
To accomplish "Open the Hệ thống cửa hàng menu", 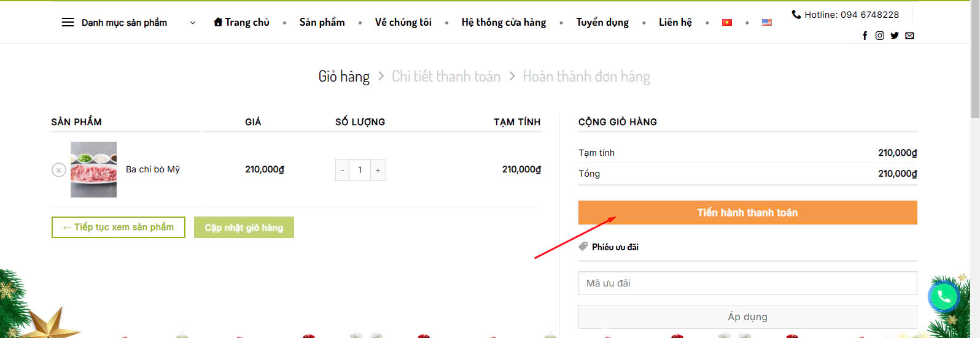I will click(504, 23).
